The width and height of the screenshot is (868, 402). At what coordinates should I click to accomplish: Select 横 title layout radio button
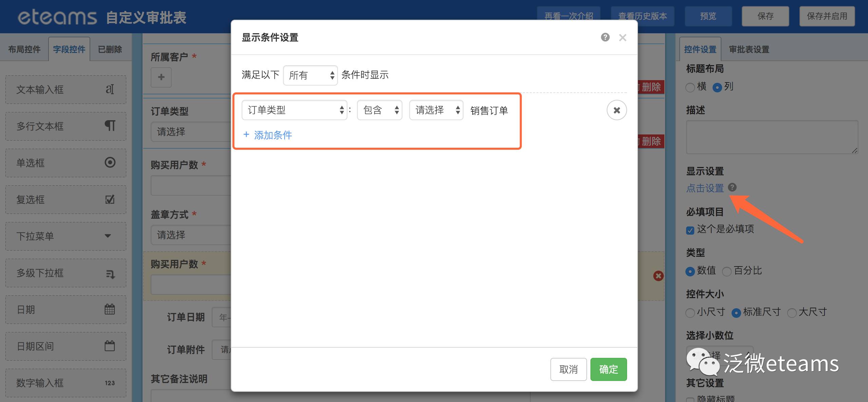point(690,87)
